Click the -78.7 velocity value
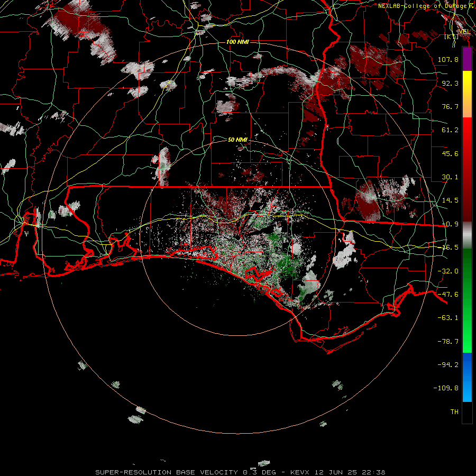 (448, 342)
